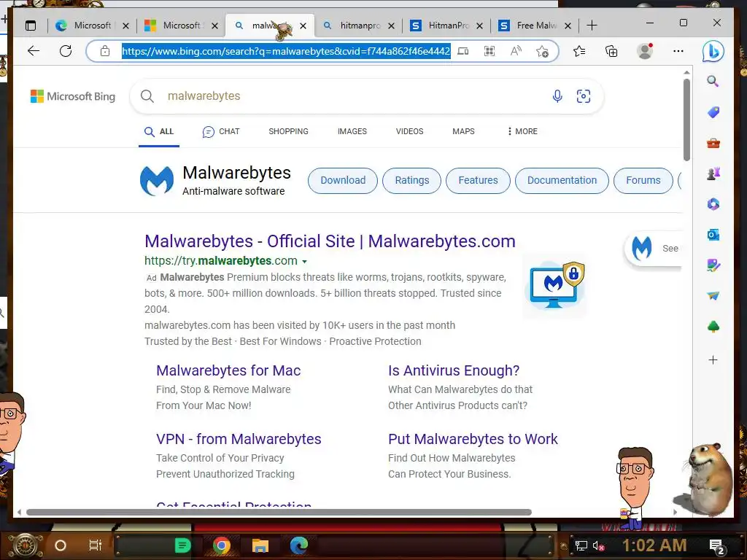Click the horizontal page scrollbar
This screenshot has width=747, height=560.
279,513
